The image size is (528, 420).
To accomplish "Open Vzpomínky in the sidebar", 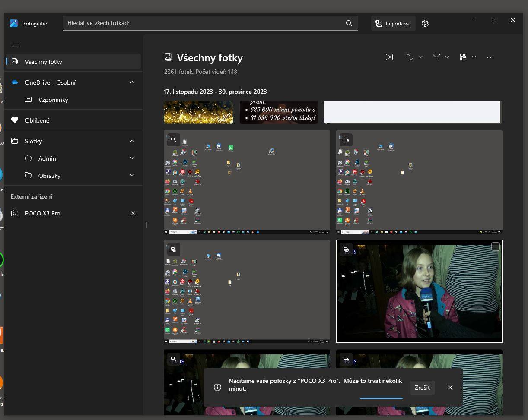I will pos(73,99).
